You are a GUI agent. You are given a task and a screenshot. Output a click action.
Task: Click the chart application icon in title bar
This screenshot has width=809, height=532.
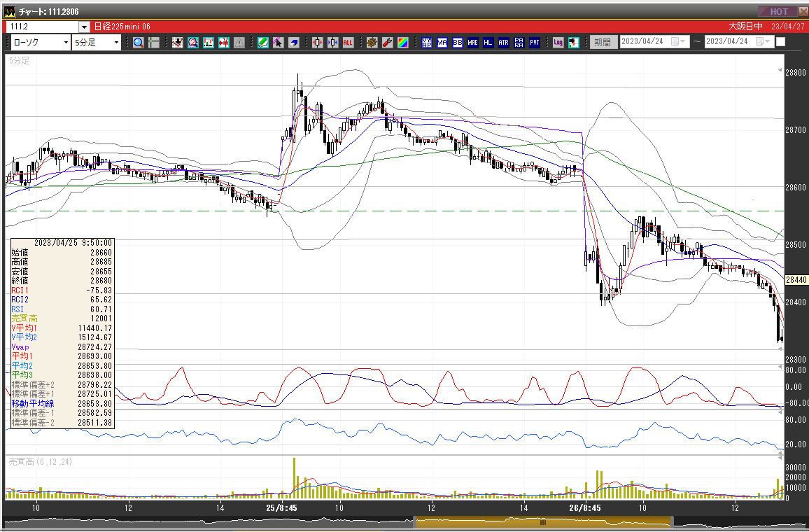10,11
